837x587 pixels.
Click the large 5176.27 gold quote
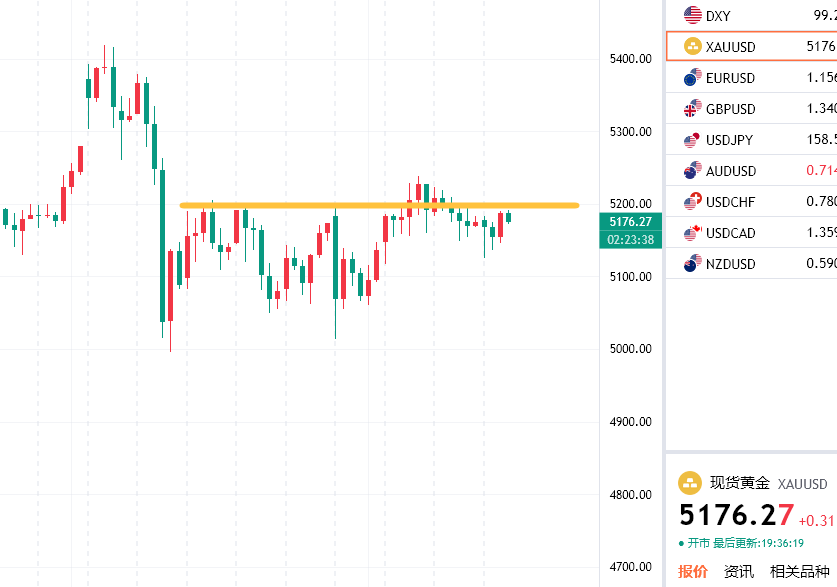click(x=737, y=516)
